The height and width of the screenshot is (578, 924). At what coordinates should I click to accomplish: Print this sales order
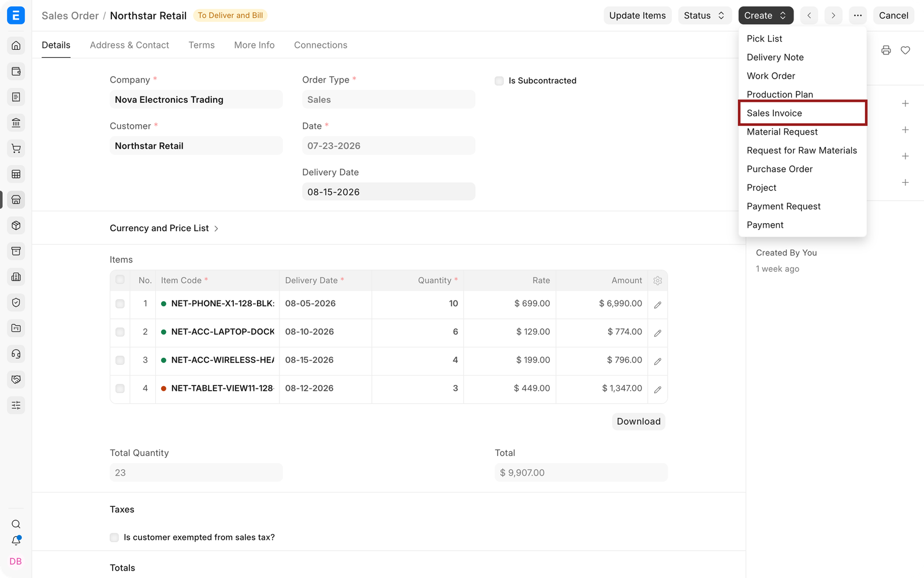tap(886, 50)
